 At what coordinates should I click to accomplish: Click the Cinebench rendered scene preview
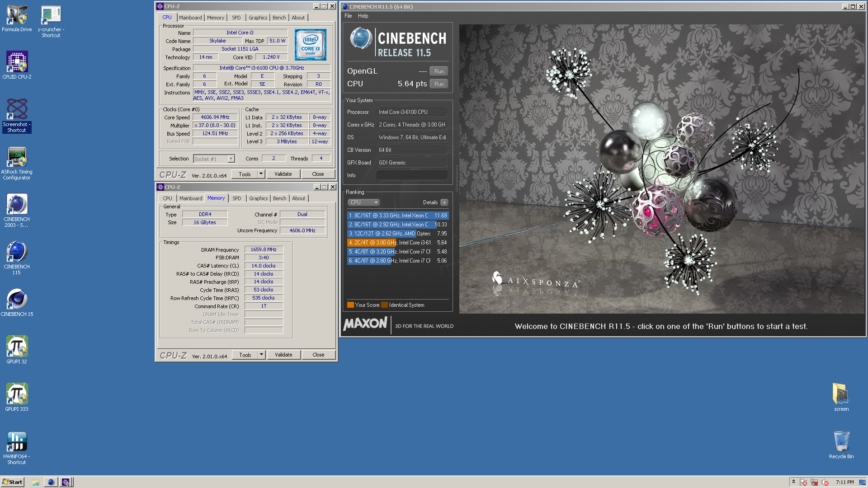pos(662,169)
